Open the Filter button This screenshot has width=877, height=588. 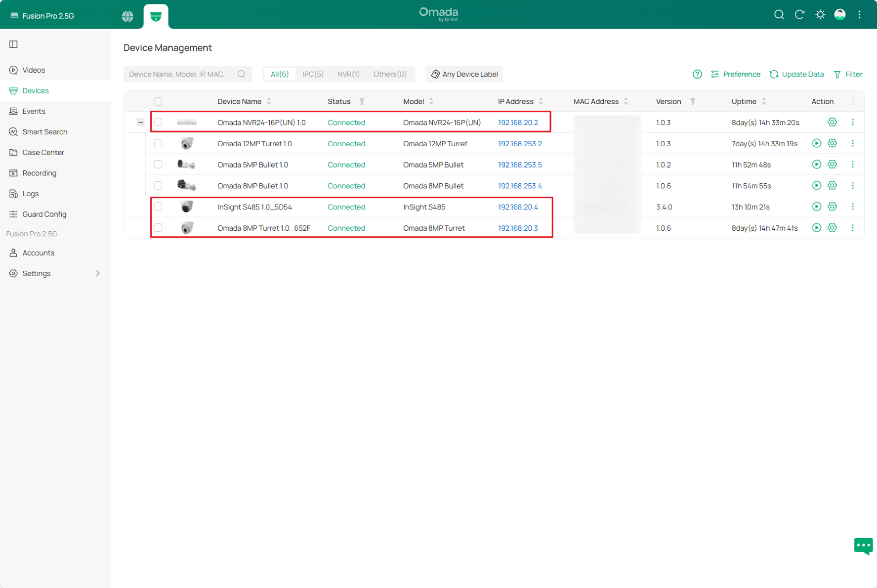tap(848, 74)
